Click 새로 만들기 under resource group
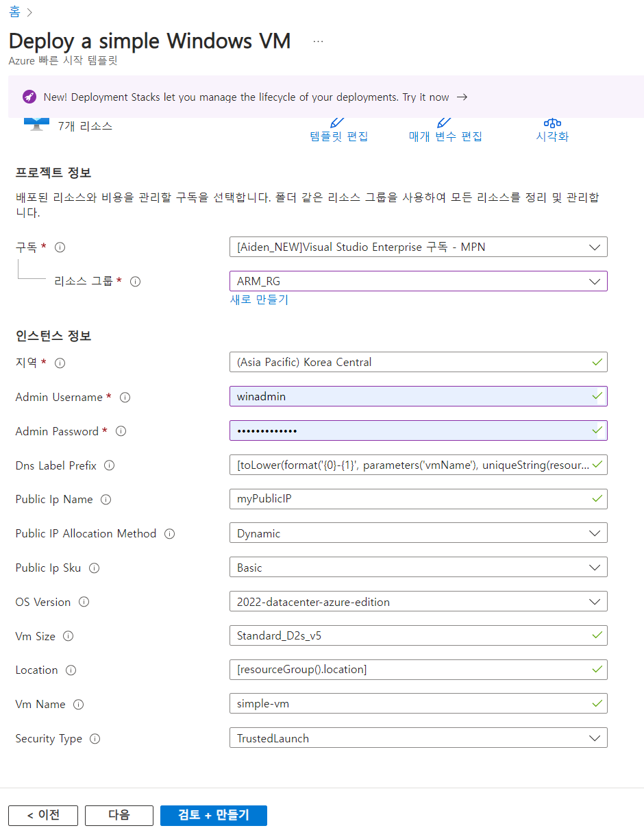 pos(259,300)
